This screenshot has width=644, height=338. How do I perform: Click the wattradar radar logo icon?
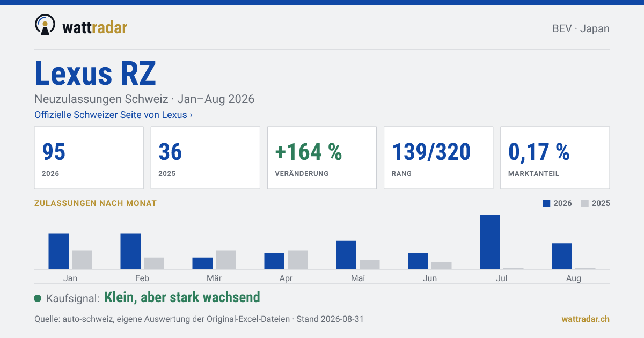pos(45,25)
